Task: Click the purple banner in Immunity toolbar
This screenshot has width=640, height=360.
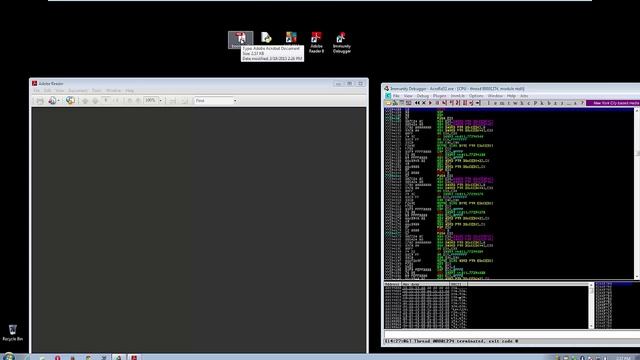Action: click(613, 103)
